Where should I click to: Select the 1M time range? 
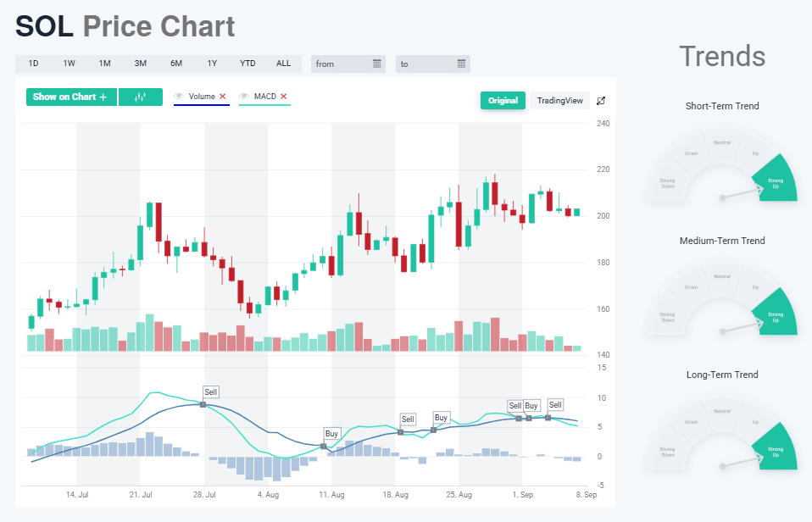pos(104,64)
